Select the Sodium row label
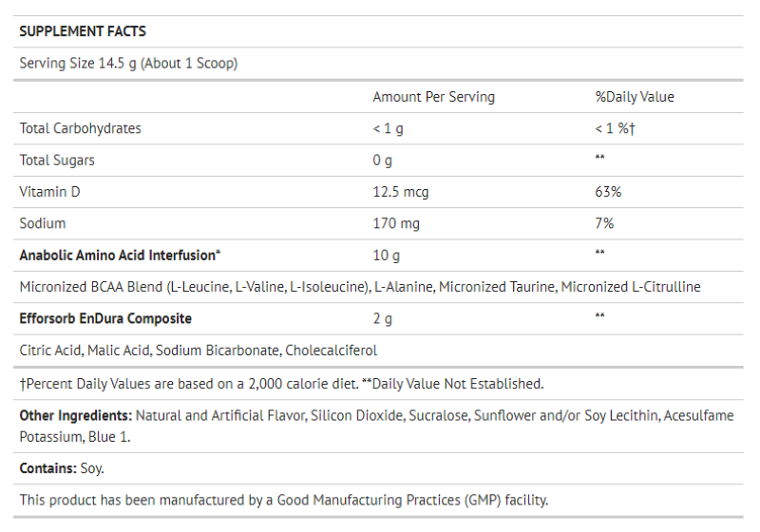The height and width of the screenshot is (532, 760). 43,223
